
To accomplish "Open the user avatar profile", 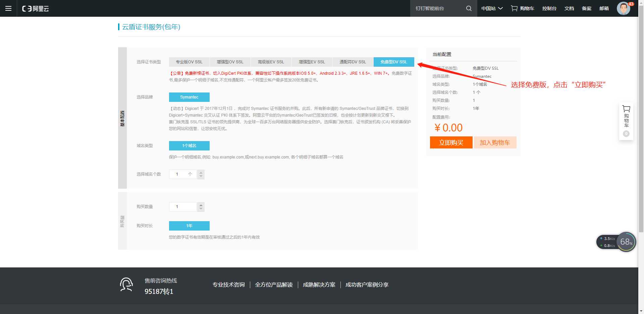I will pos(624,8).
